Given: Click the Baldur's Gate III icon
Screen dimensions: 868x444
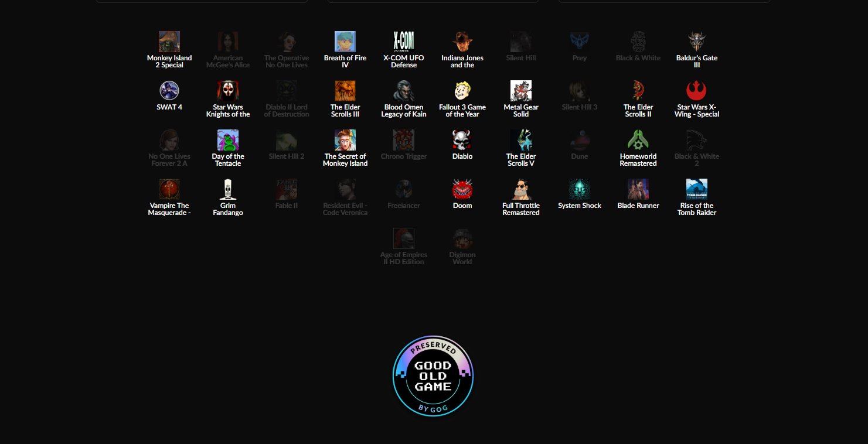Looking at the screenshot, I should tap(697, 42).
